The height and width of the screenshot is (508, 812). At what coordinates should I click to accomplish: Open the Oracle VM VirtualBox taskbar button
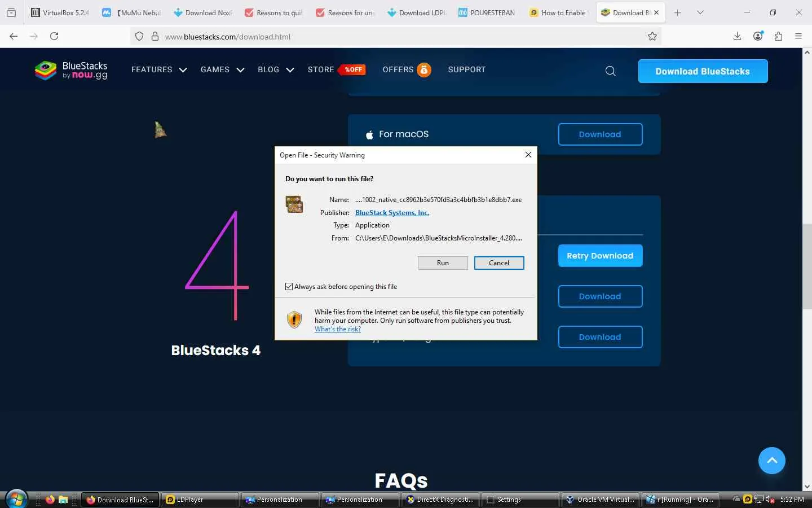601,500
